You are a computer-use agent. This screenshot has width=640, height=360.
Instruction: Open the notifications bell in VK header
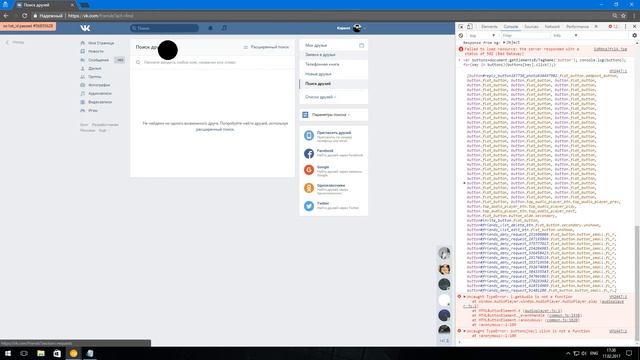(211, 28)
